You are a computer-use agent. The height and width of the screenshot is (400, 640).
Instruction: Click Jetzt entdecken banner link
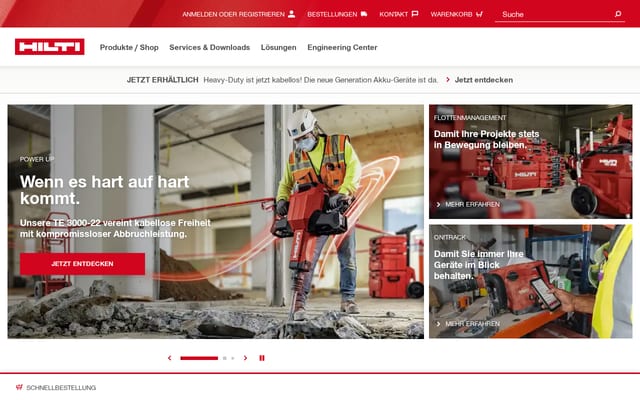point(484,80)
